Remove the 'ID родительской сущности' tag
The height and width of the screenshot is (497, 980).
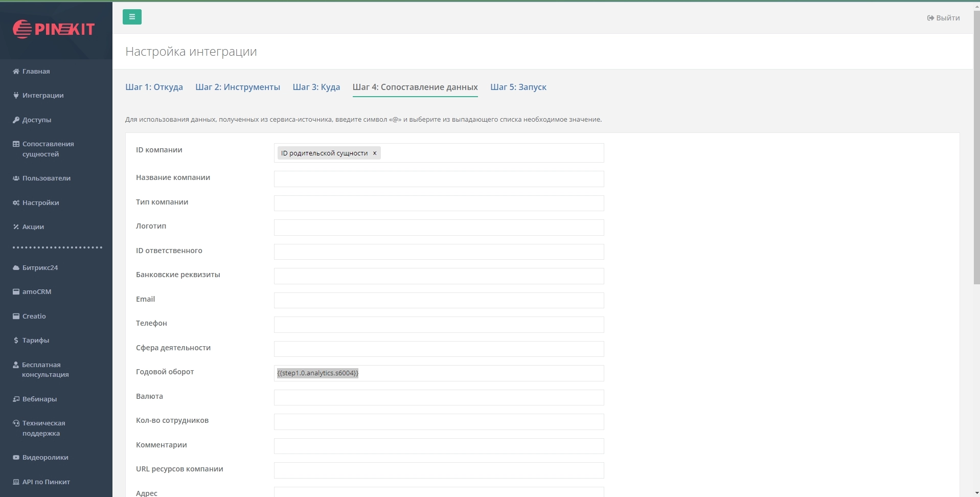(375, 153)
